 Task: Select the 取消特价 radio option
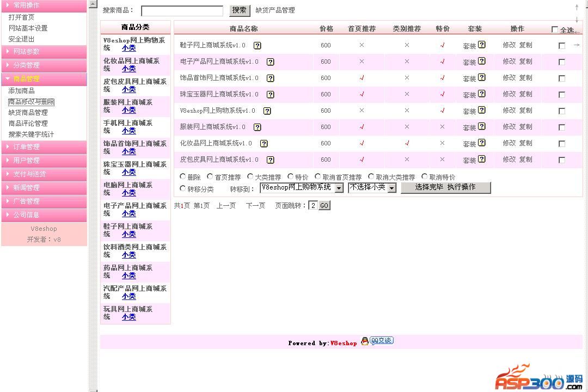coord(425,176)
